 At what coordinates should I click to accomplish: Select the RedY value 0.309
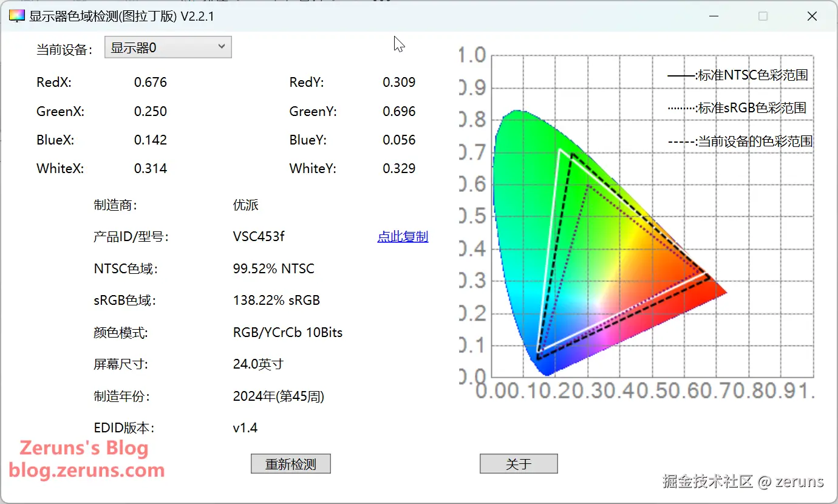point(399,82)
